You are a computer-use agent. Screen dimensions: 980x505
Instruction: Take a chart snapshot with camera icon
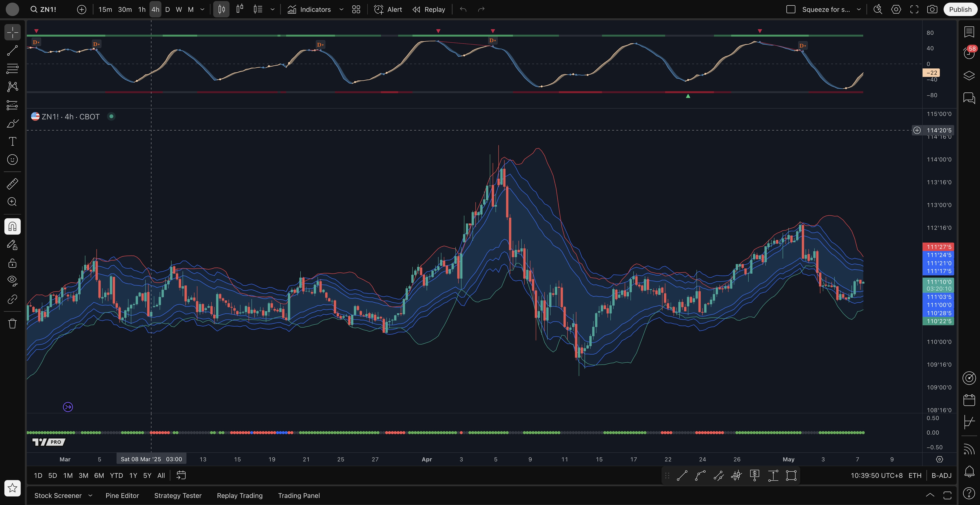(932, 9)
